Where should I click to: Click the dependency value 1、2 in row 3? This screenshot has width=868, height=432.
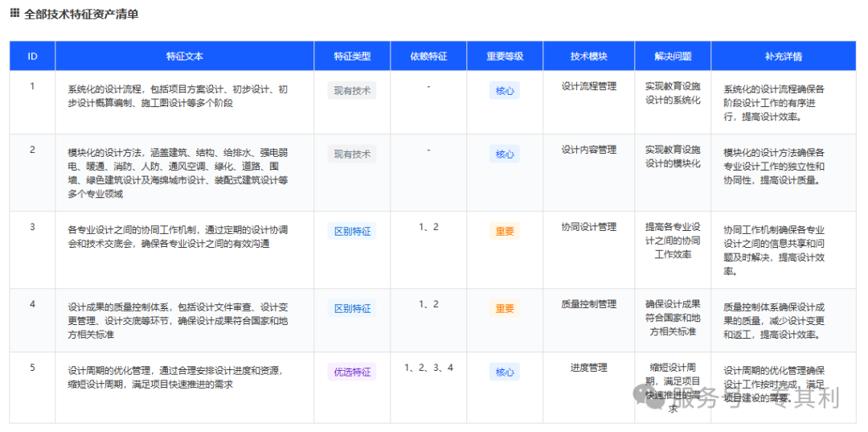pos(428,227)
